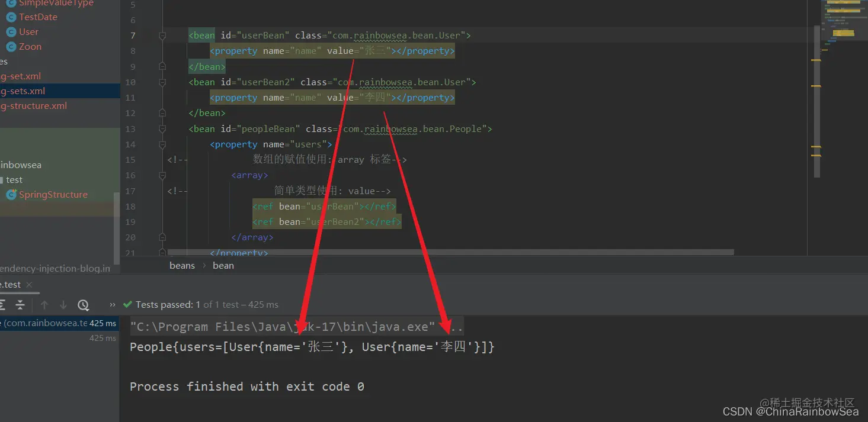
Task: Show more run toolbar actions chevron
Action: tap(113, 305)
